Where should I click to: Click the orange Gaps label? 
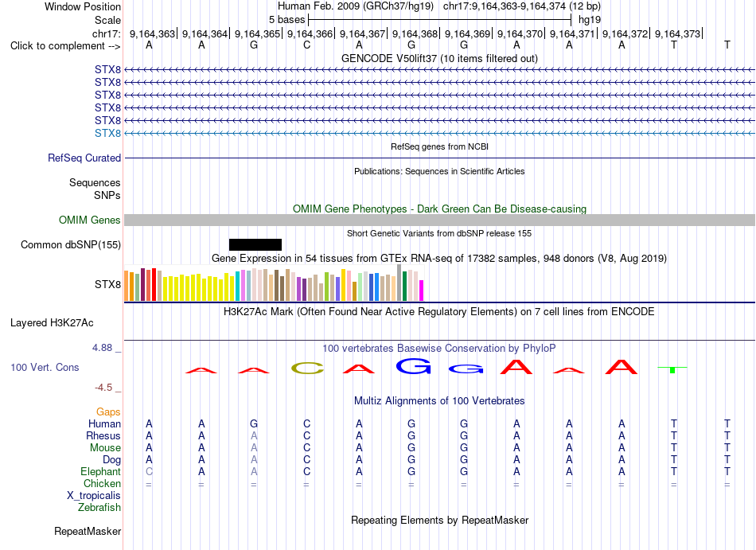click(x=108, y=412)
